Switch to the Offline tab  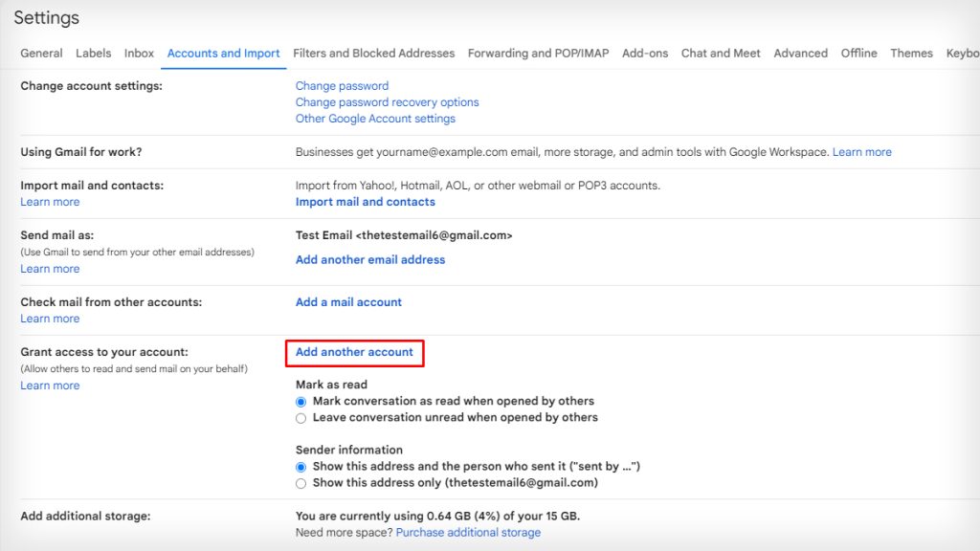click(858, 54)
